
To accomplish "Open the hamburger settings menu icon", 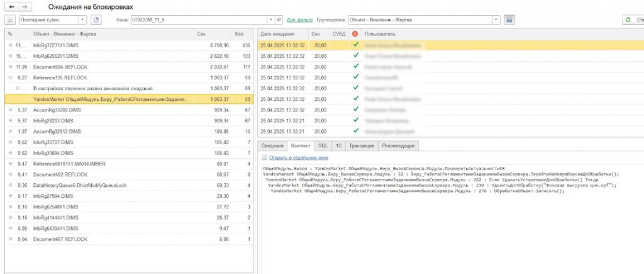I will (x=9, y=20).
